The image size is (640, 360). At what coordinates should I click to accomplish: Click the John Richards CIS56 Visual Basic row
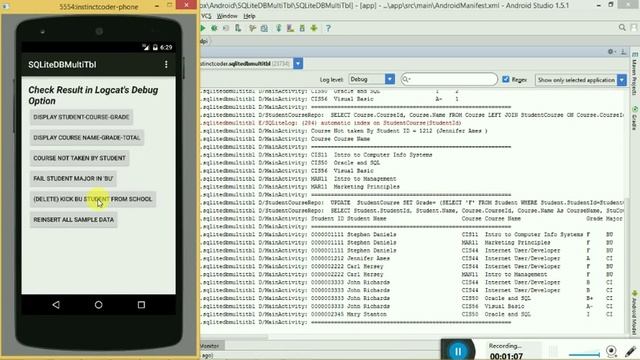(407, 306)
